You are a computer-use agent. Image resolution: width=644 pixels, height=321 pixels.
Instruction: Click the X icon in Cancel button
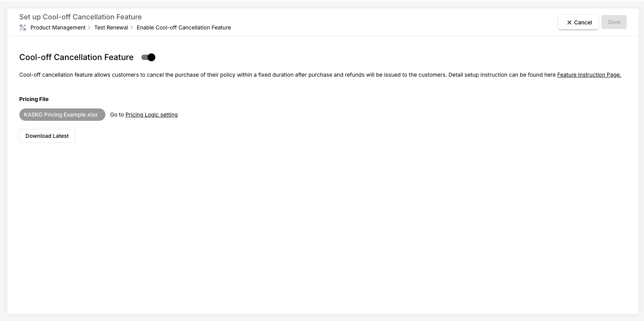tap(569, 22)
